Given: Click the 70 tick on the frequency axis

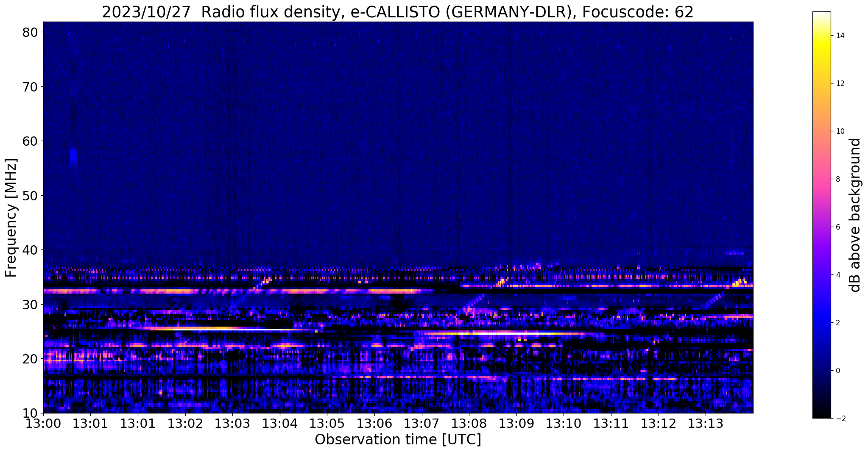Looking at the screenshot, I should (x=30, y=87).
